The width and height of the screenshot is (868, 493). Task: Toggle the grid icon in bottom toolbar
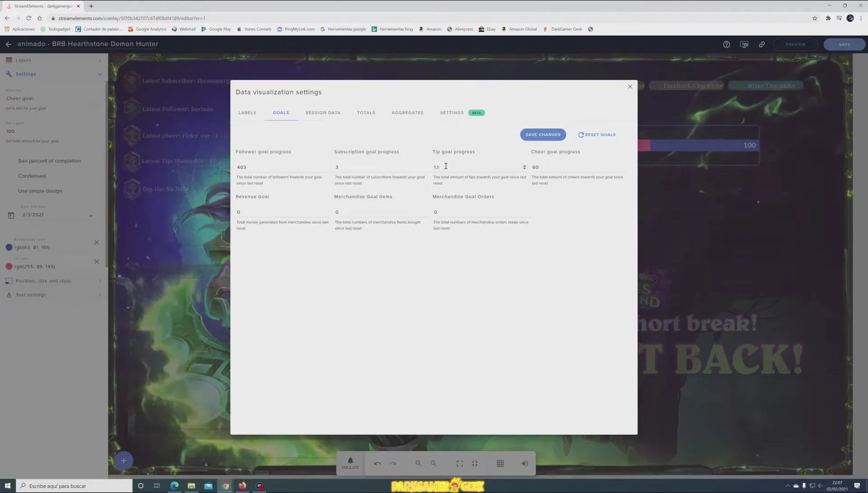tap(500, 464)
